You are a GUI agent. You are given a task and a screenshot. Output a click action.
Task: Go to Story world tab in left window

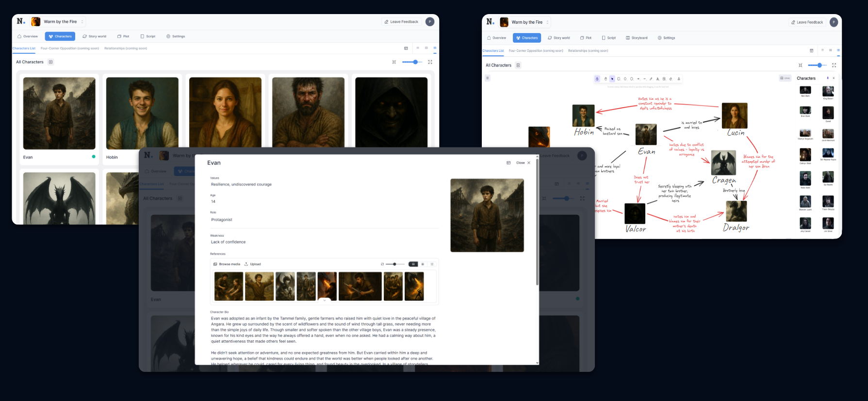point(95,36)
